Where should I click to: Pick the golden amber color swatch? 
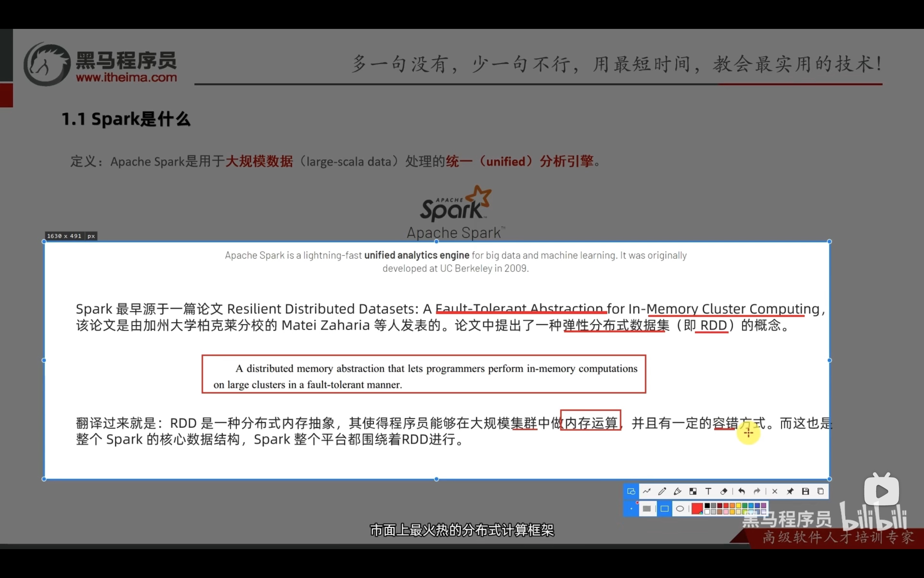click(x=732, y=512)
